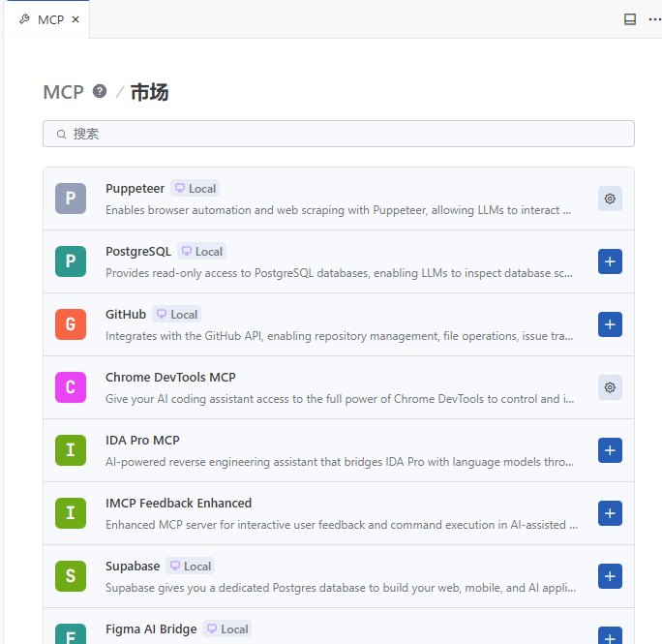Screen dimensions: 662x644
Task: Click the Chrome DevTools description text
Action: click(x=340, y=399)
